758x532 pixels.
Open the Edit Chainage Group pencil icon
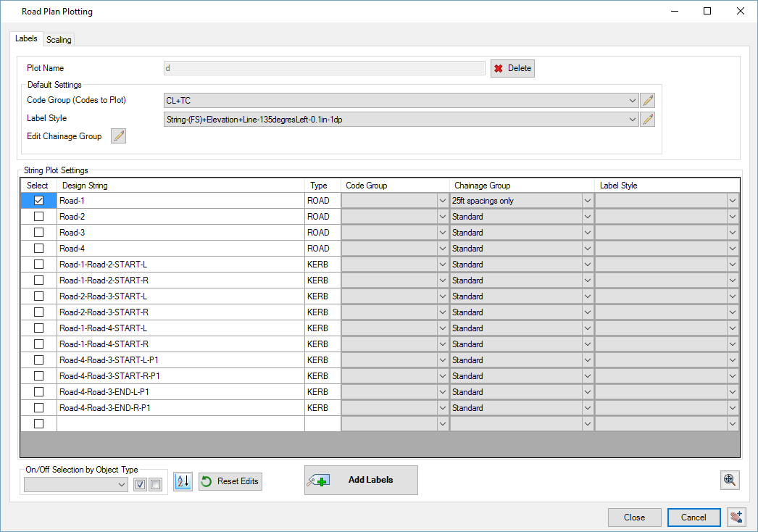[118, 136]
